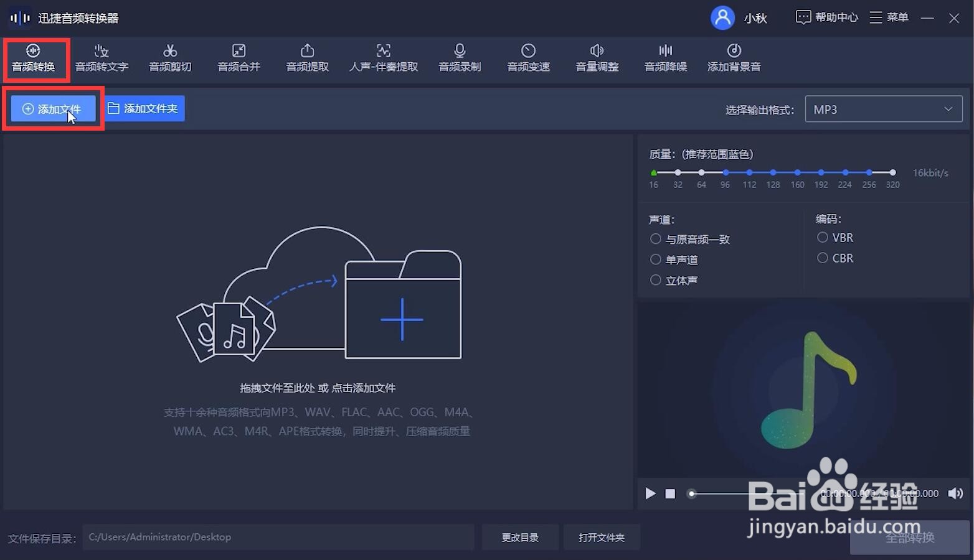Set quality slider to 320 point
This screenshot has height=560, width=974.
click(x=892, y=172)
